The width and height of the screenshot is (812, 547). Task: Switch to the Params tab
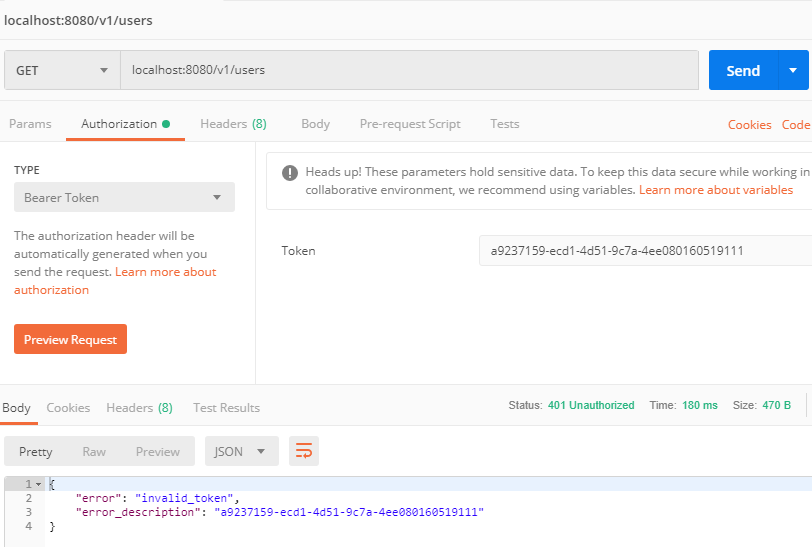(31, 124)
